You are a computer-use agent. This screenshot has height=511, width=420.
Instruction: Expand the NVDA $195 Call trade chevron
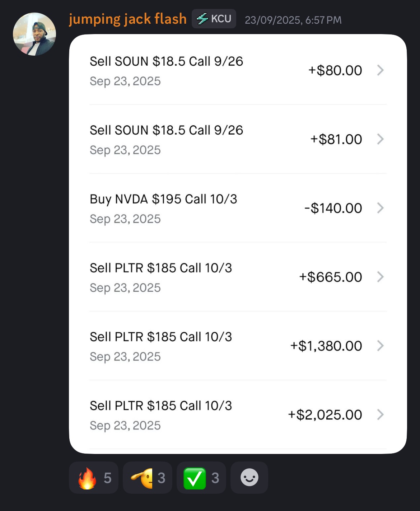click(381, 208)
